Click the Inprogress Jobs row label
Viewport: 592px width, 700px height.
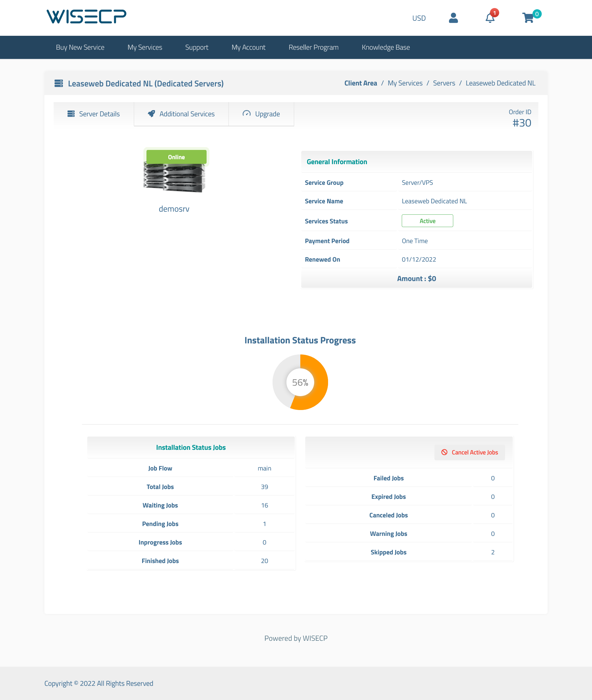pos(160,542)
